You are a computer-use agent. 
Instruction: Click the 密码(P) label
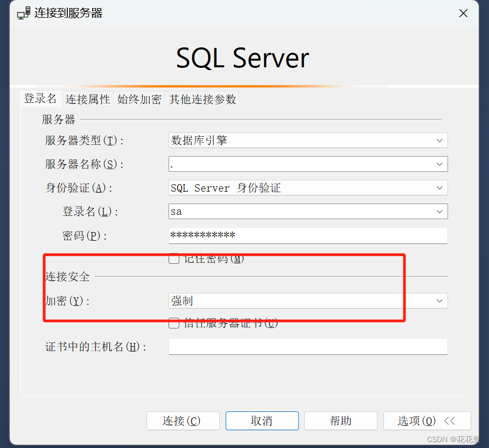(85, 236)
